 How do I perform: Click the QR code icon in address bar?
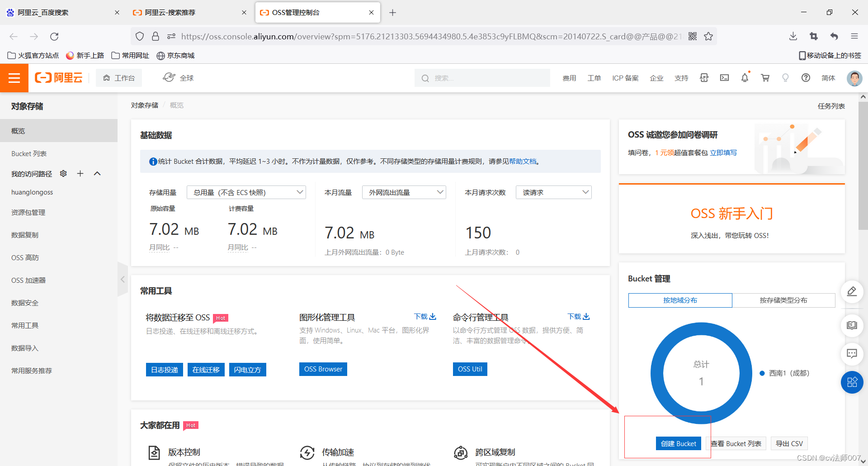(692, 36)
